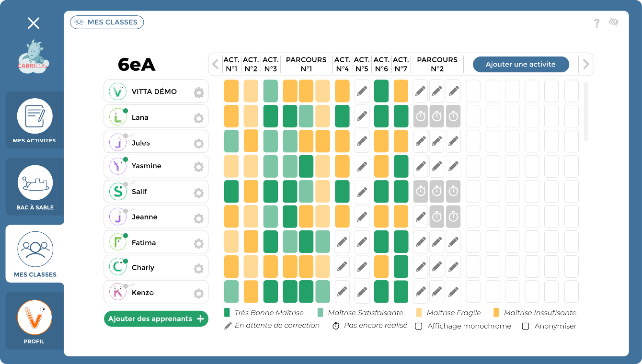The height and width of the screenshot is (364, 642).
Task: Click the Ajouter des apprenants button
Action: (156, 319)
